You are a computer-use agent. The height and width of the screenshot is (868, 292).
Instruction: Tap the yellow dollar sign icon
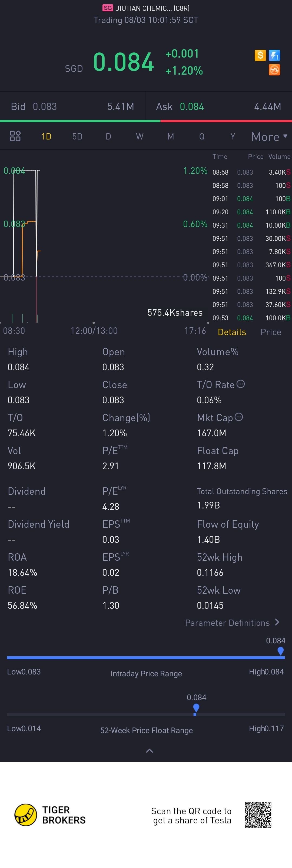pyautogui.click(x=260, y=55)
